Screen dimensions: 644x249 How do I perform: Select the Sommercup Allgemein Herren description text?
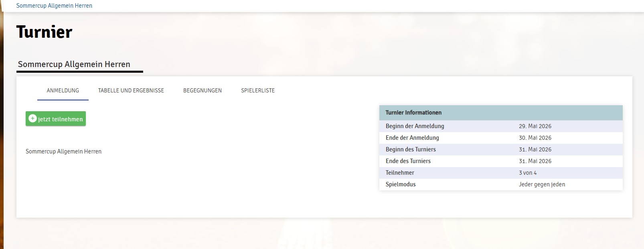click(63, 151)
